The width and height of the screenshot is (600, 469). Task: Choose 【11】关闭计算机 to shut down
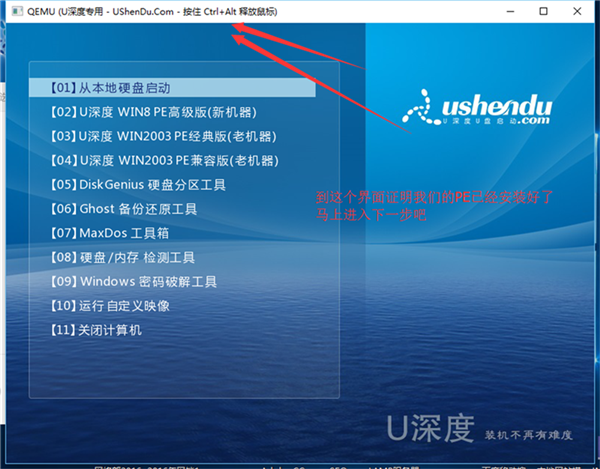(96, 330)
